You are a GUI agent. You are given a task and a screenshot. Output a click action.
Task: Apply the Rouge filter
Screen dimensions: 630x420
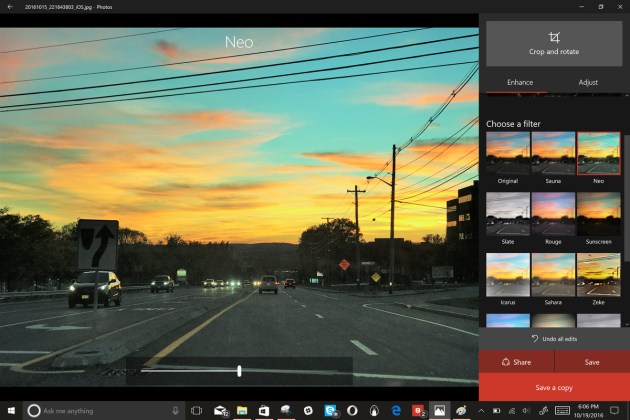553,214
